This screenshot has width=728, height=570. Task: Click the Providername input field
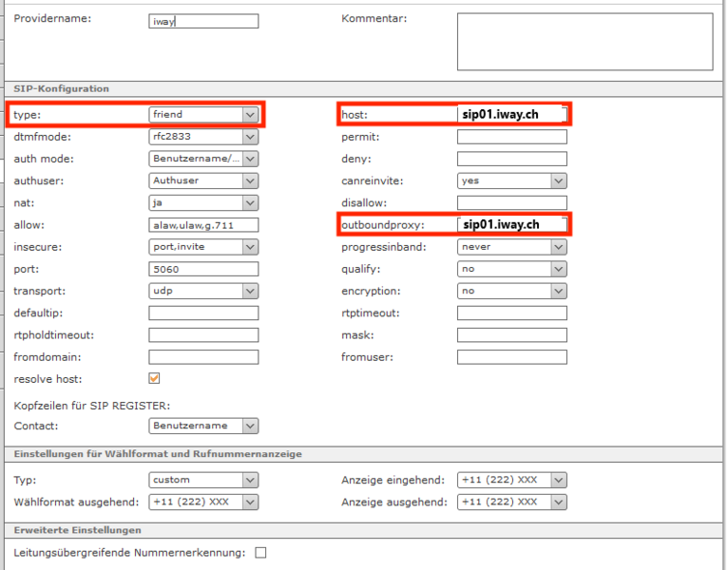[x=203, y=21]
